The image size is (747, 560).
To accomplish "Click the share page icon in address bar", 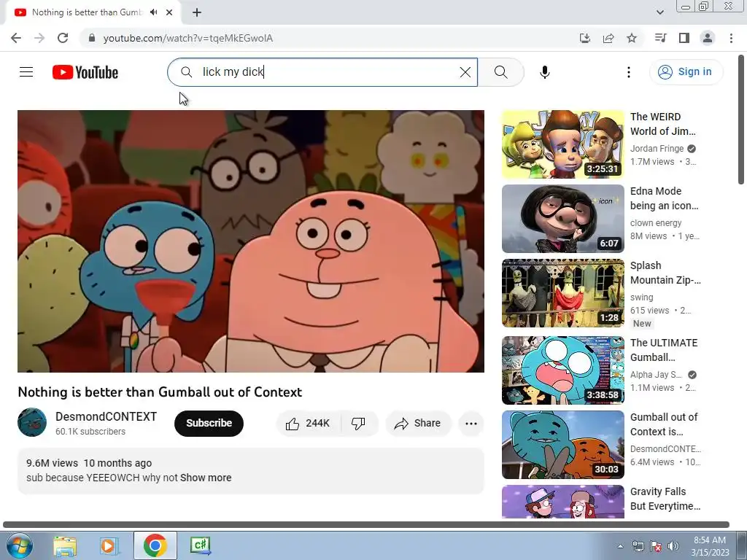I will pyautogui.click(x=608, y=38).
